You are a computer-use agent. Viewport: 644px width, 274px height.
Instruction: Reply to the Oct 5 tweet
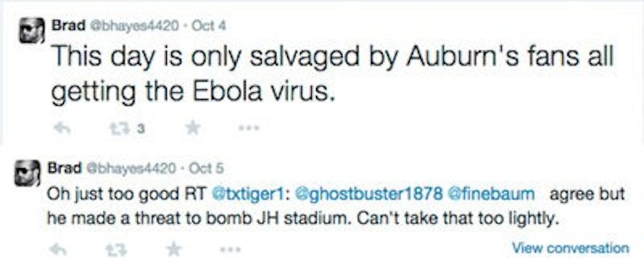coord(59,250)
